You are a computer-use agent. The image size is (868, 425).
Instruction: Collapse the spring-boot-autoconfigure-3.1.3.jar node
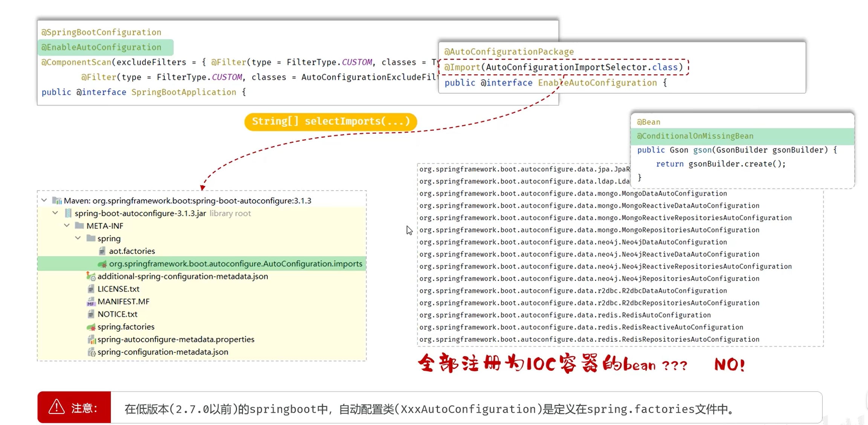[55, 213]
